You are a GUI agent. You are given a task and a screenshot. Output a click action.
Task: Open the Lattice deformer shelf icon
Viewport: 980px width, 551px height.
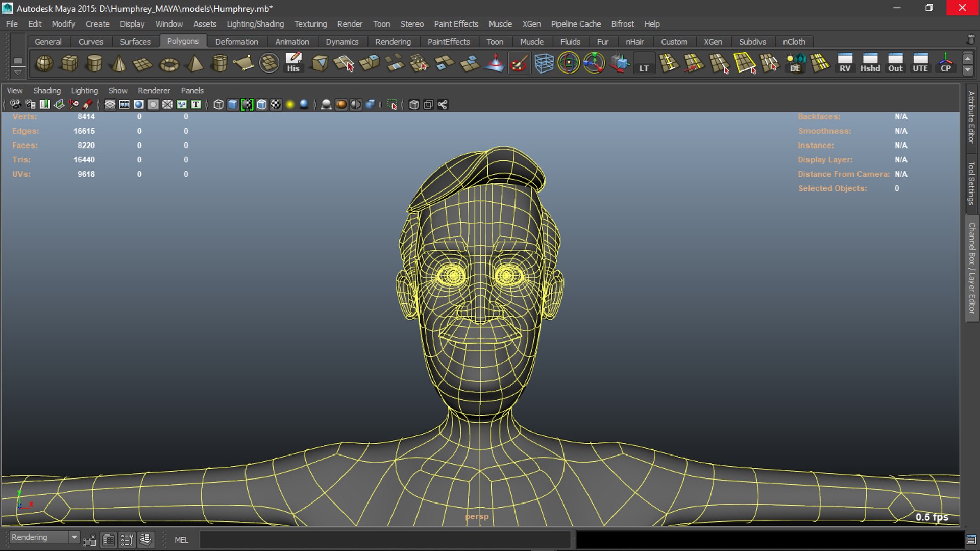(544, 63)
